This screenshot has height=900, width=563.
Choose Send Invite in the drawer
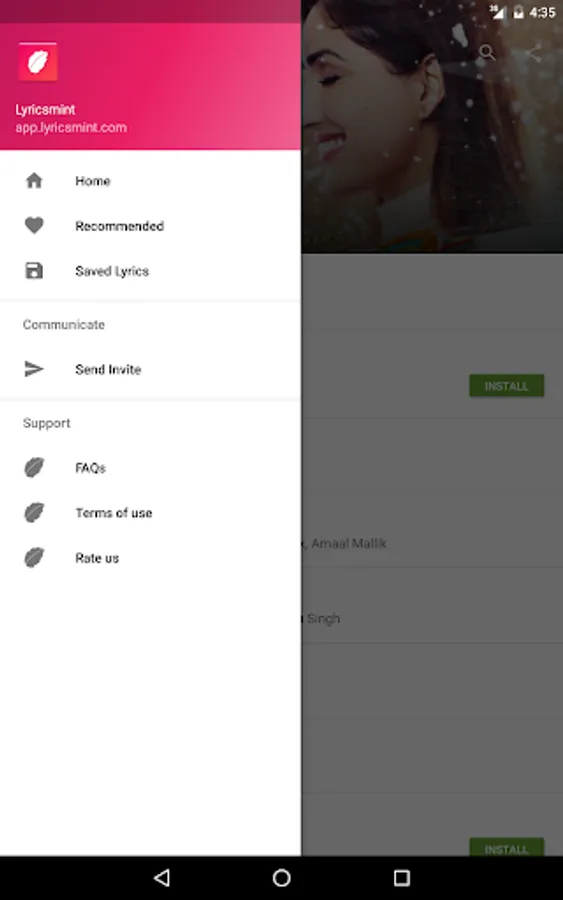pos(150,369)
